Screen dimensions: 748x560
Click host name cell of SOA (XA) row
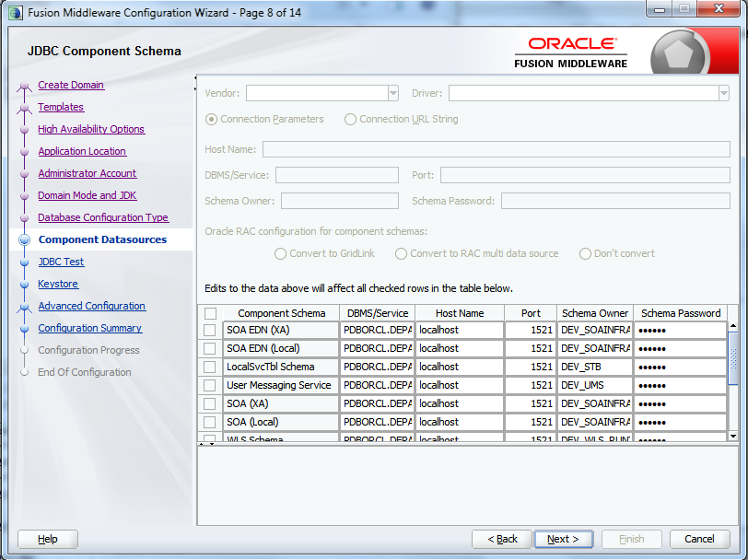460,403
